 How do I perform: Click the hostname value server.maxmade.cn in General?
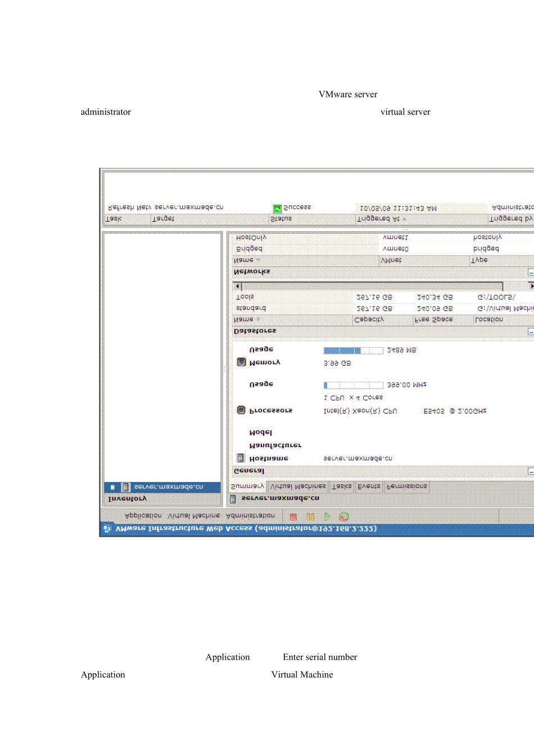[358, 459]
